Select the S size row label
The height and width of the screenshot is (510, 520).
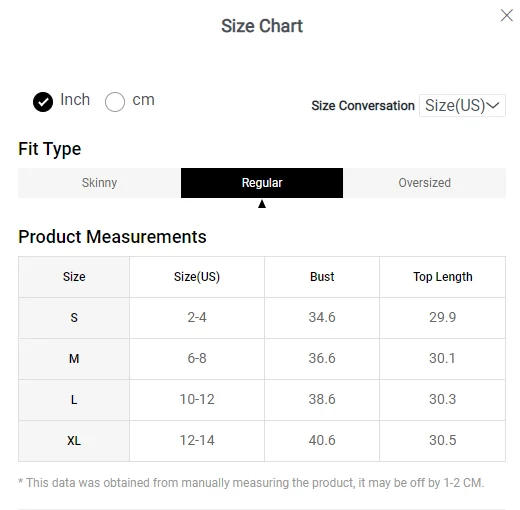[74, 318]
